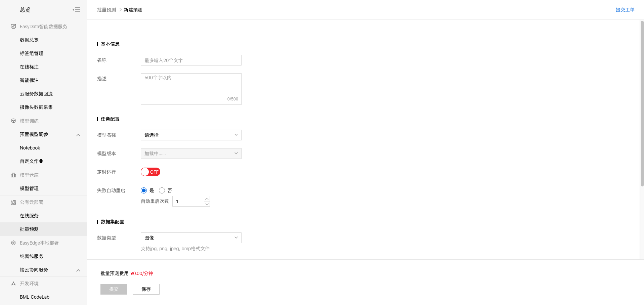The image size is (644, 305).
Task: Open the 模型名称 dropdown
Action: pos(191,135)
